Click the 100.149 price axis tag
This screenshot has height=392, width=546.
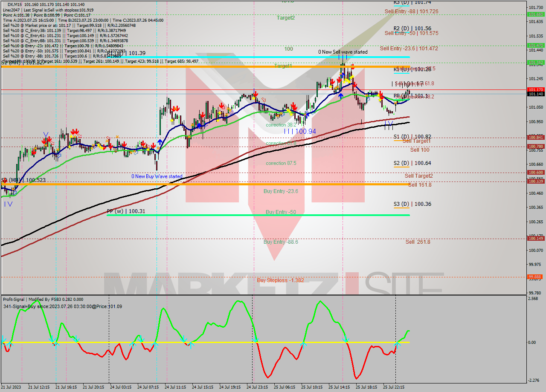(536, 239)
